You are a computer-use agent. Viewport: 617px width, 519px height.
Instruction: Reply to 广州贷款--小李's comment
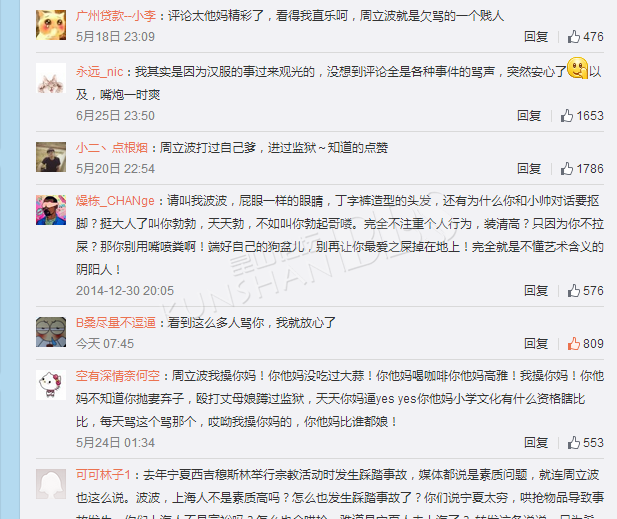(x=536, y=37)
